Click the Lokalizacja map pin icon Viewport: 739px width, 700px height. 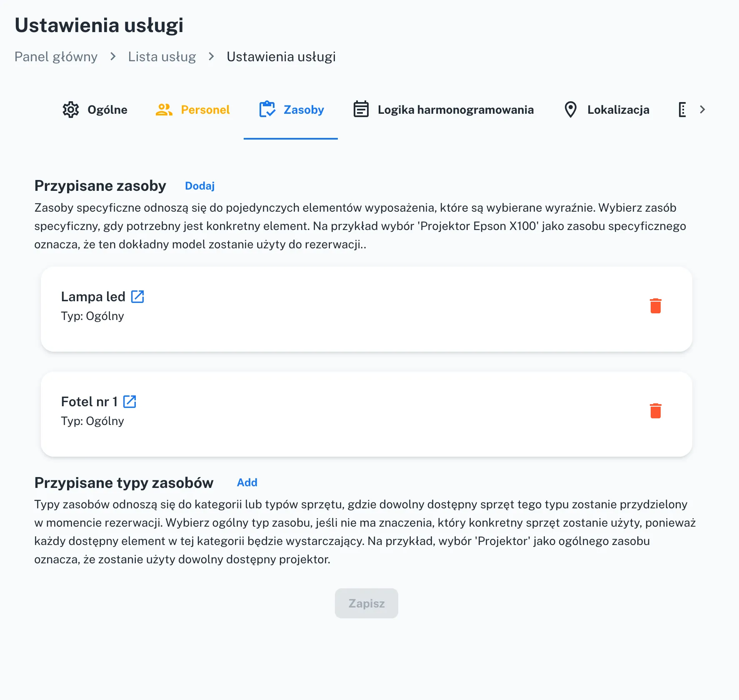pos(571,110)
